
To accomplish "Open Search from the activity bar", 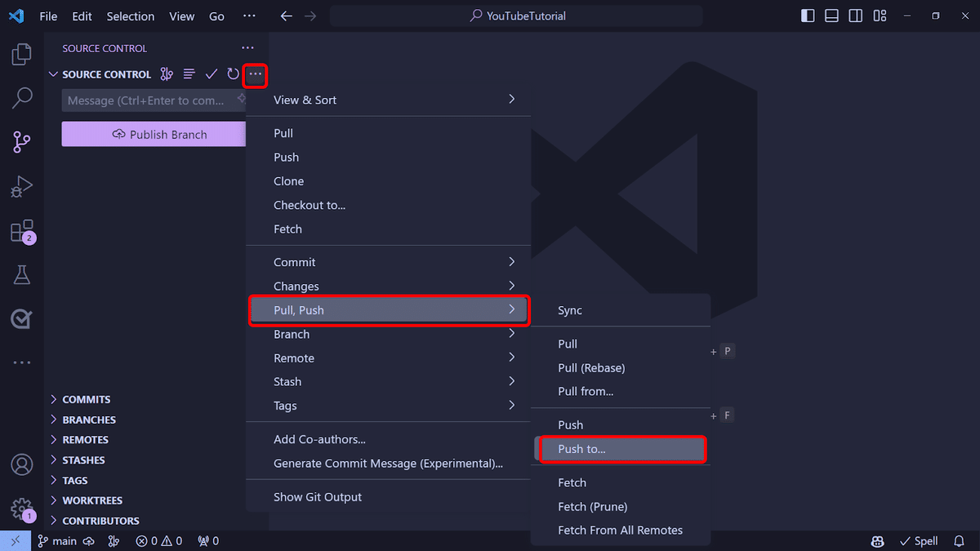I will coord(20,97).
